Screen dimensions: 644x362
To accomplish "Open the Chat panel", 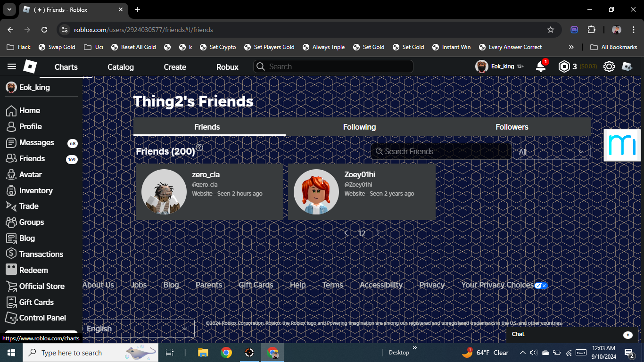I will pos(572,334).
